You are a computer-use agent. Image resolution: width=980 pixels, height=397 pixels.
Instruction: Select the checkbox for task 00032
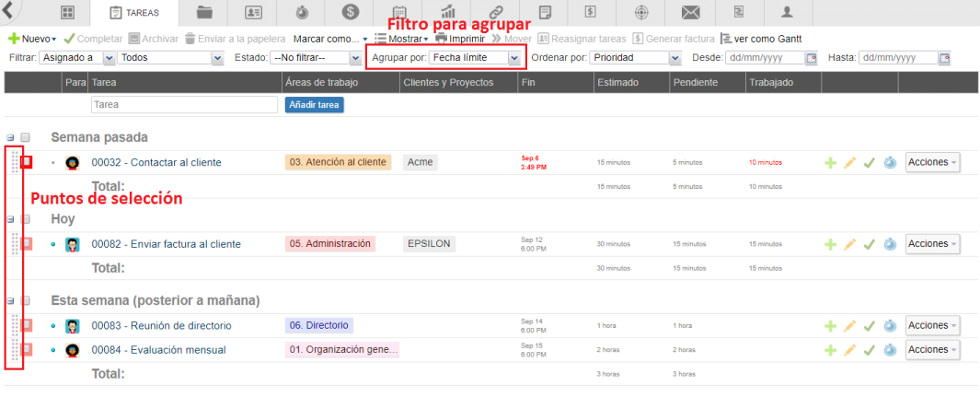click(x=28, y=162)
